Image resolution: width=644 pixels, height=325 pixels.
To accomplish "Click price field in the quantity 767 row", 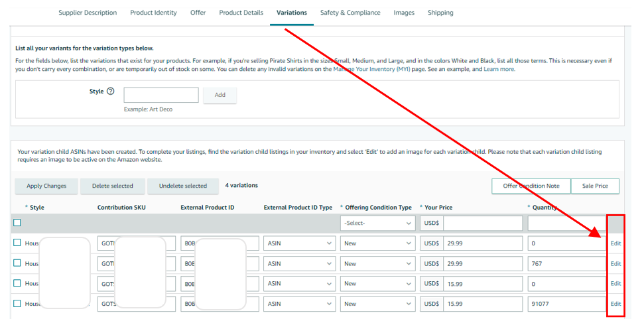I will pyautogui.click(x=483, y=264).
